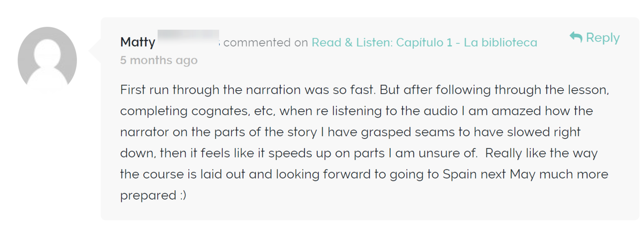Viewport: 644px width, 234px height.
Task: Click the word "prepared" on the last line
Action: [x=148, y=196]
